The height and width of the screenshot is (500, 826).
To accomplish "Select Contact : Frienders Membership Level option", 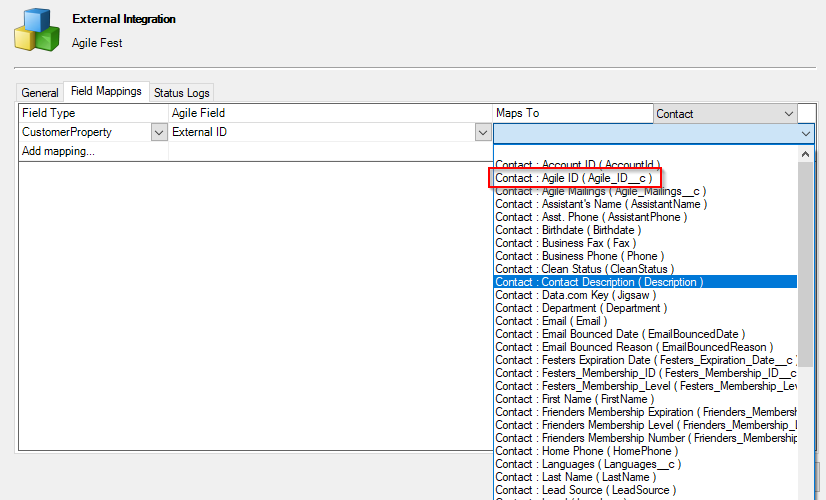I will pyautogui.click(x=645, y=425).
